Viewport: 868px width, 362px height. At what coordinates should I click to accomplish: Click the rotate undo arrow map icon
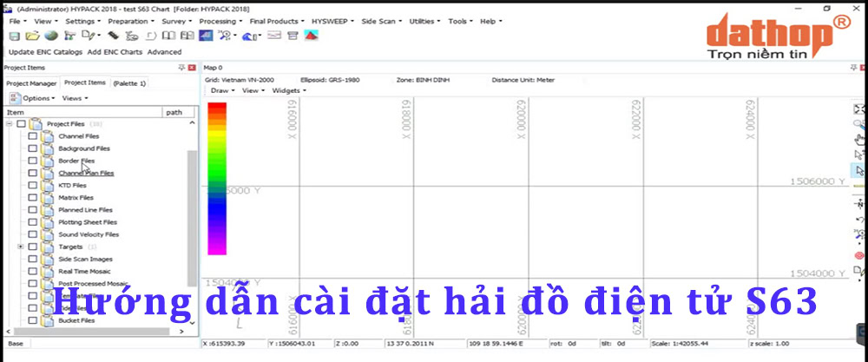click(x=859, y=220)
